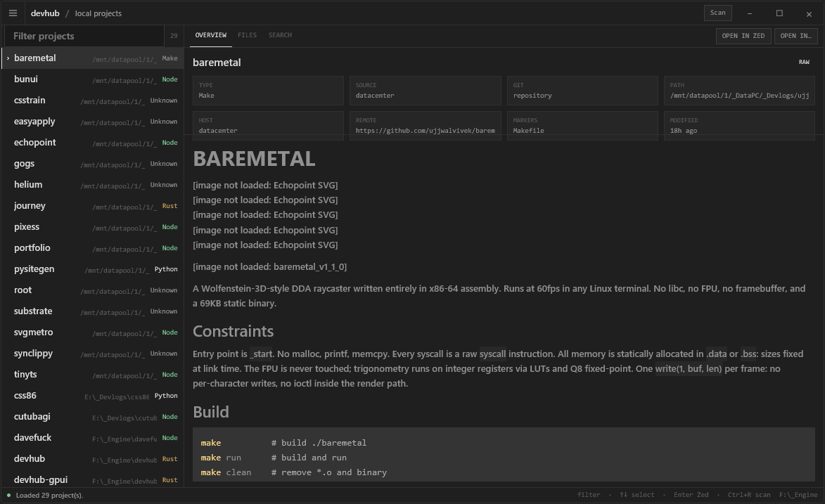Minimize the devhub window
Screen dimensions: 825x504
point(750,13)
